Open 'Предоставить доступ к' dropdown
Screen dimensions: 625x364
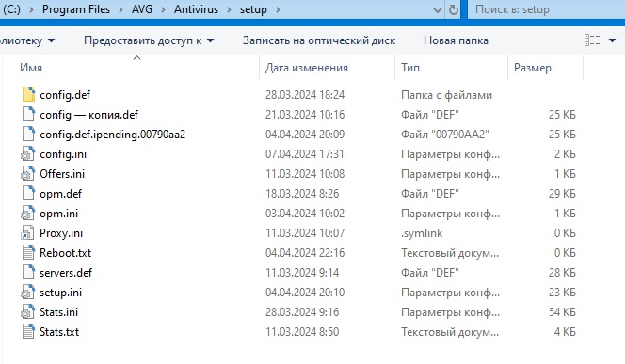[149, 40]
